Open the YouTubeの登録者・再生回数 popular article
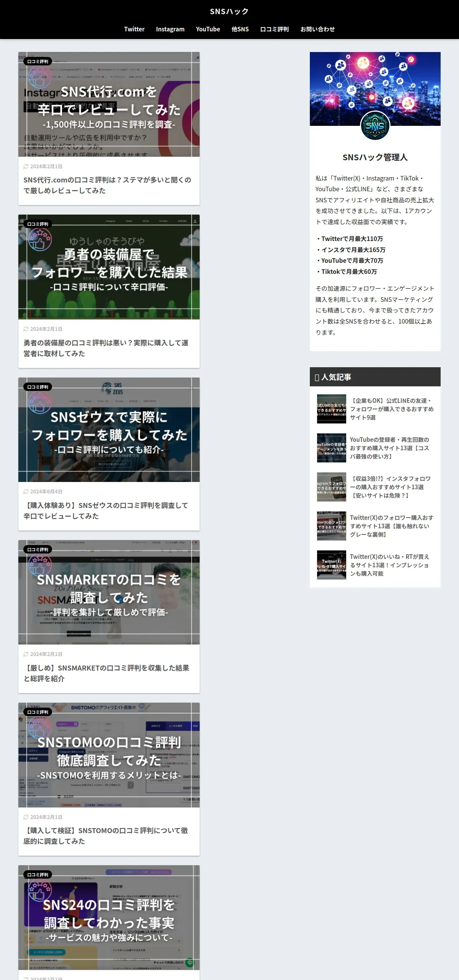This screenshot has height=980, width=459. tap(389, 448)
